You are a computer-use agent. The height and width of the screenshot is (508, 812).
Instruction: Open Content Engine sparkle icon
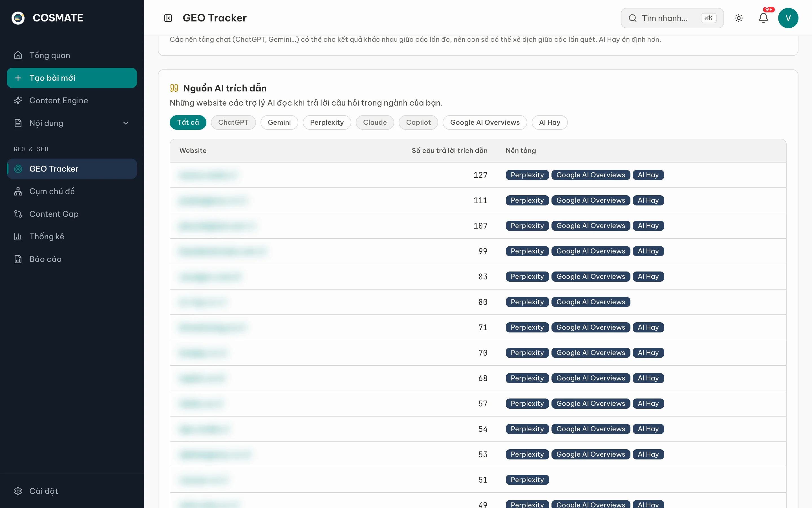(18, 100)
